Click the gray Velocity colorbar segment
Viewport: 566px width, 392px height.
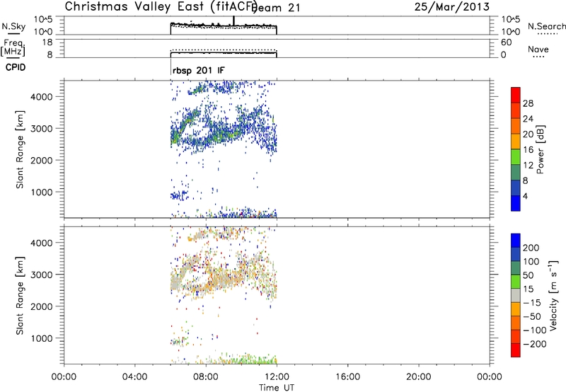(516, 296)
